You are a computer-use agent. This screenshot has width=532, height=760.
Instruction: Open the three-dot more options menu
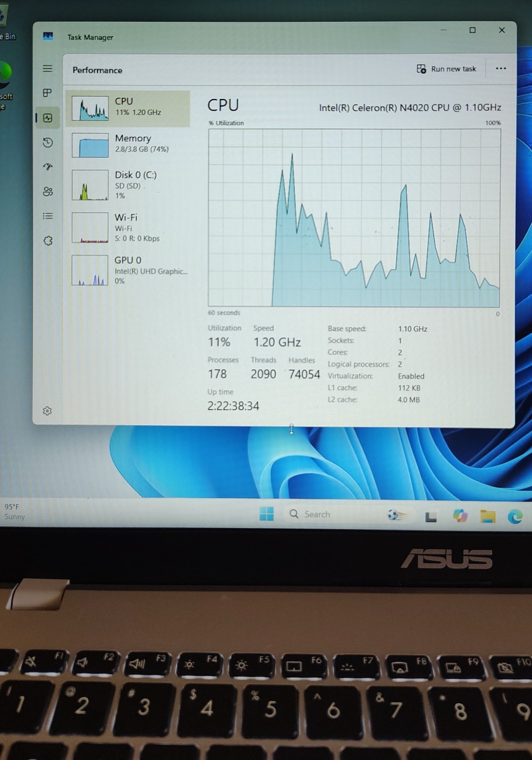click(x=501, y=68)
